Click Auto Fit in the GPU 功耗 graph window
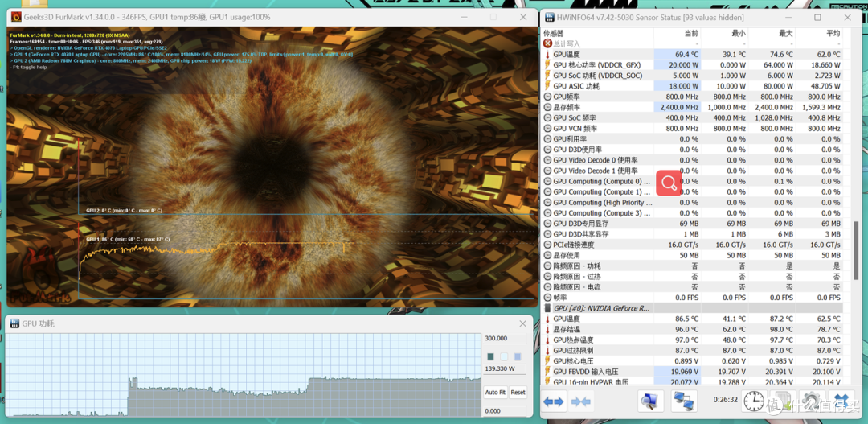Image resolution: width=868 pixels, height=424 pixels. (x=495, y=393)
